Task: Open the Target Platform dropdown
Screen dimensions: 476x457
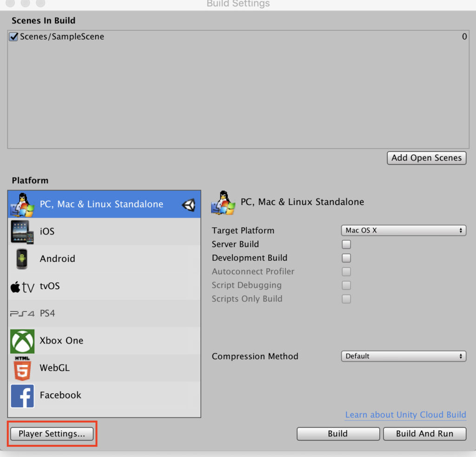Action: [x=403, y=231]
